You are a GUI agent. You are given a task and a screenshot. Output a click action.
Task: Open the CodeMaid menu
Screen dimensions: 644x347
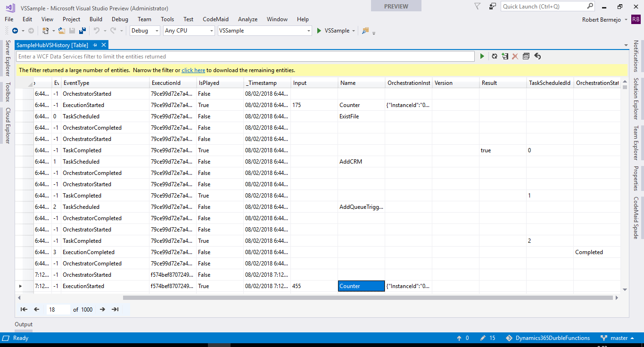[x=215, y=19]
